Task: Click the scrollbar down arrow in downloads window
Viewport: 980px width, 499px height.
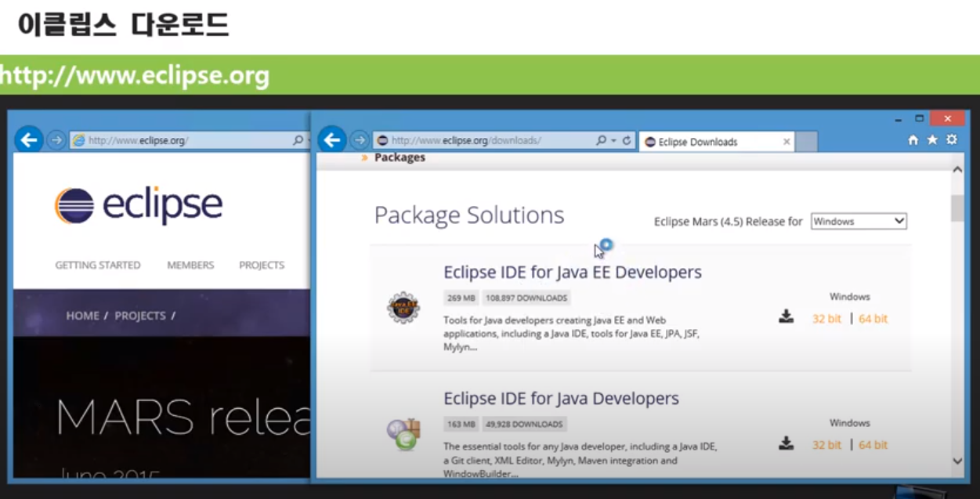Action: click(x=957, y=461)
